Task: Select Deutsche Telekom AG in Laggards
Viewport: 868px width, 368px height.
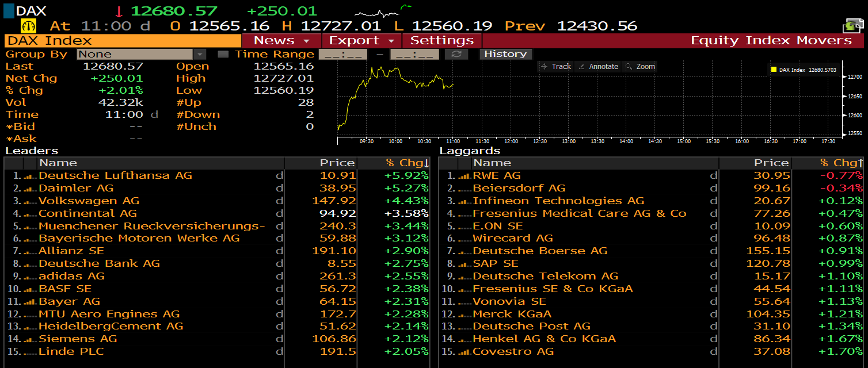Action: pos(546,277)
